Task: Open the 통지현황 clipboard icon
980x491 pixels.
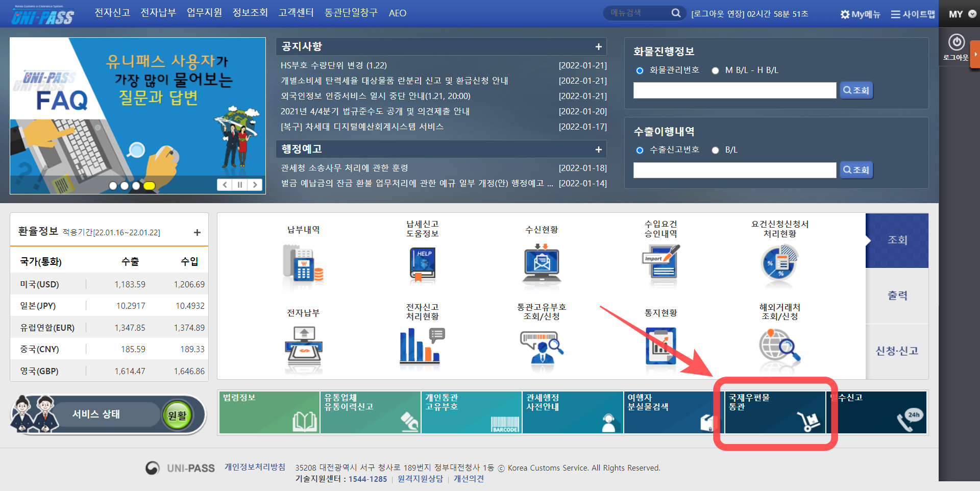Action: coord(661,346)
